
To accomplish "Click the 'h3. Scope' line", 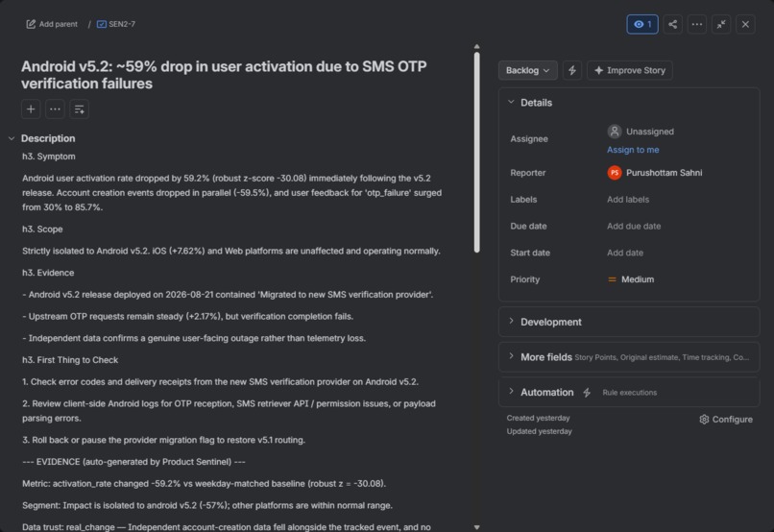I will [42, 229].
